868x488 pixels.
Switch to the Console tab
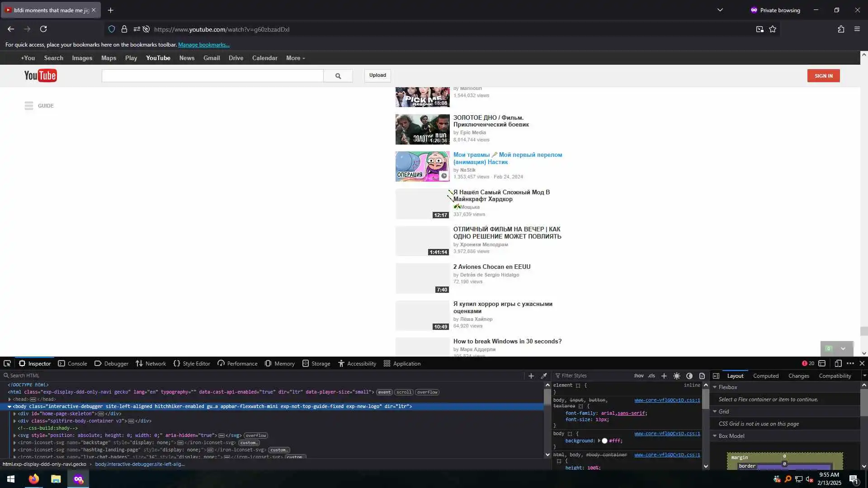pyautogui.click(x=72, y=363)
